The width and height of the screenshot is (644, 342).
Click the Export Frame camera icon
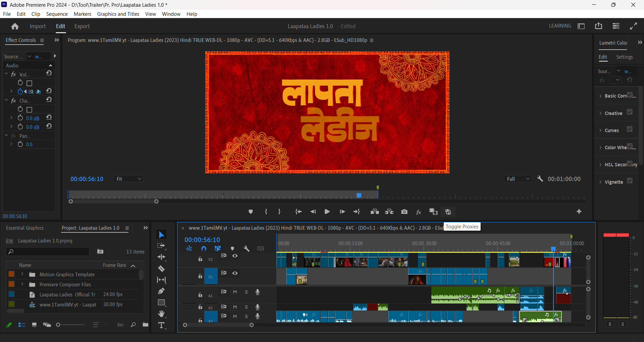click(404, 212)
